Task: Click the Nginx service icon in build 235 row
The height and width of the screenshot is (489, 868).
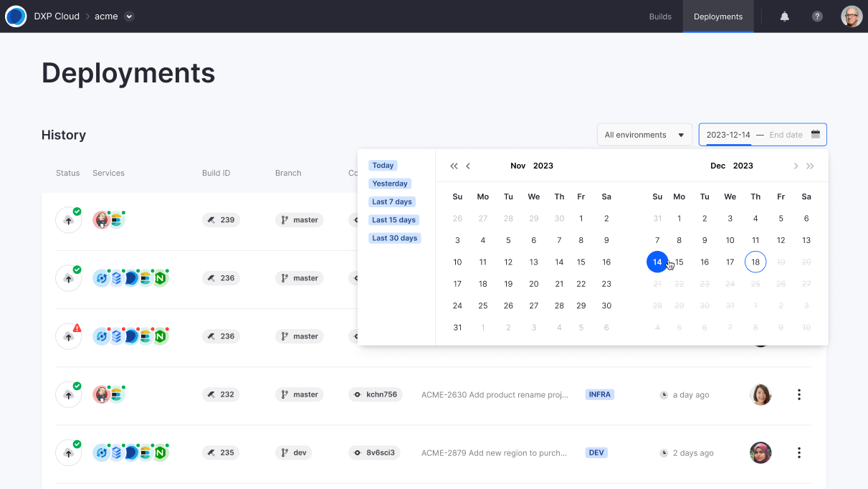Action: [x=161, y=453]
